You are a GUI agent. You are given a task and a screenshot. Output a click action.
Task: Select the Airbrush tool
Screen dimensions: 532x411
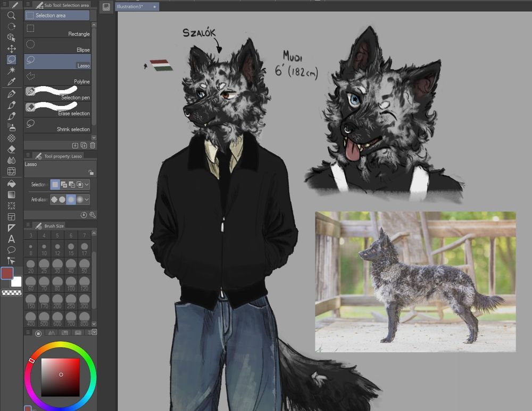[11, 127]
